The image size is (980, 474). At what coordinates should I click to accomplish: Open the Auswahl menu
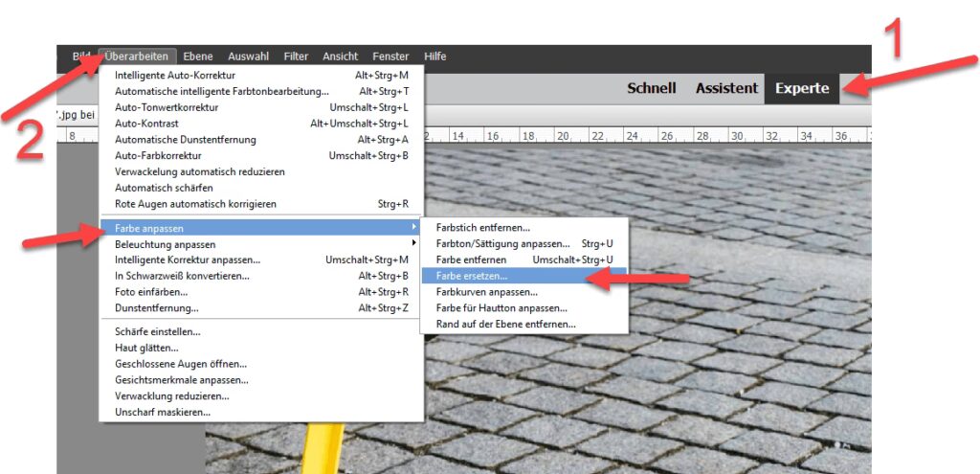(248, 56)
